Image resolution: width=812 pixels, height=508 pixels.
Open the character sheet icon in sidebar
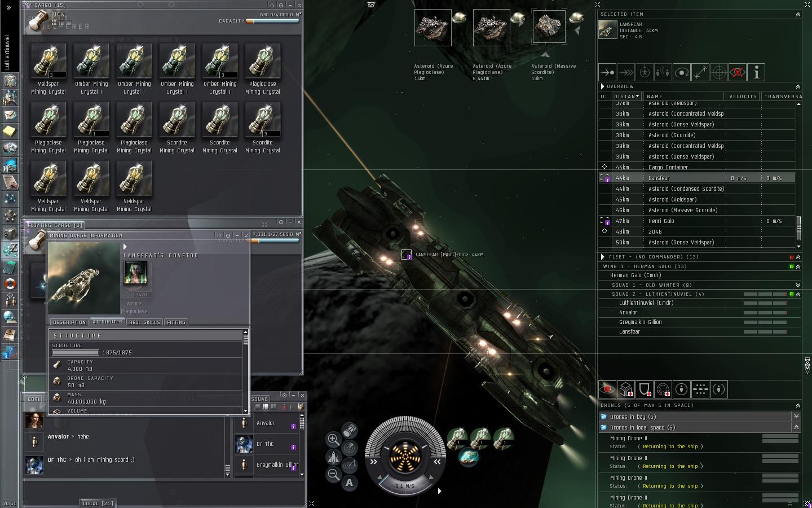pos(10,80)
